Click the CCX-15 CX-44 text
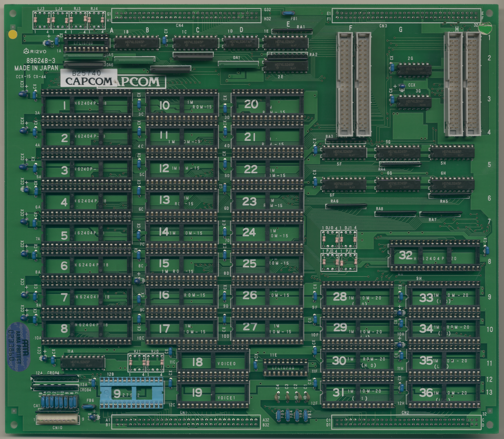504x439 pixels. coord(31,77)
